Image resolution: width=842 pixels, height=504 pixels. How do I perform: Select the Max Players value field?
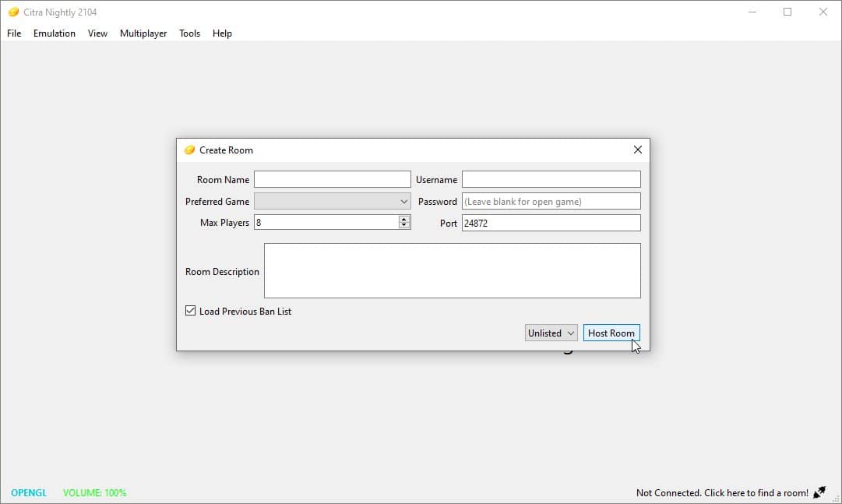coord(327,222)
